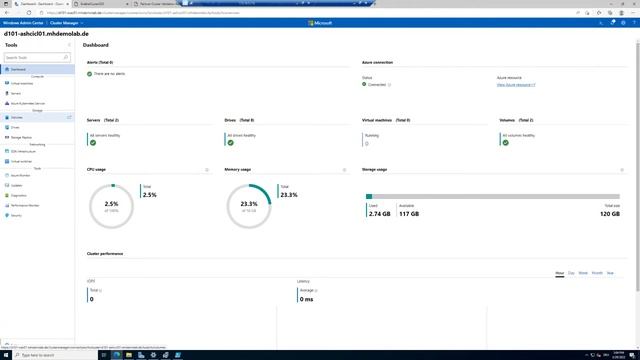Click the '120 GB' total size value
Screen dimensions: 640x360
pyautogui.click(x=610, y=214)
